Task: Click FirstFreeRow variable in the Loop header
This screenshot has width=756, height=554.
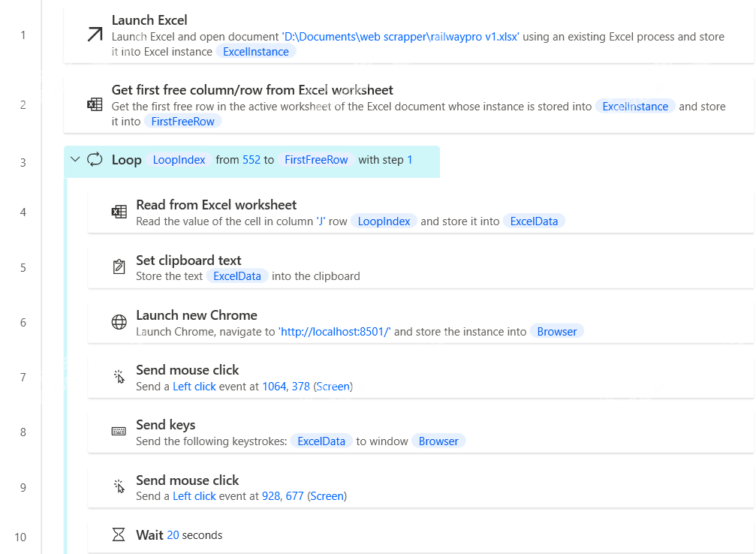Action: click(x=316, y=160)
